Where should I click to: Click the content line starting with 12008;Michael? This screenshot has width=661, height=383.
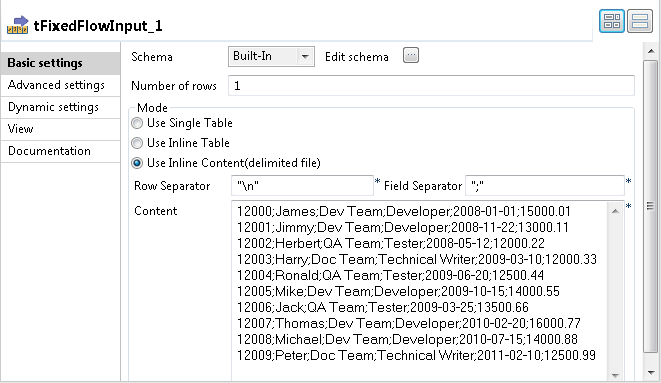(407, 339)
